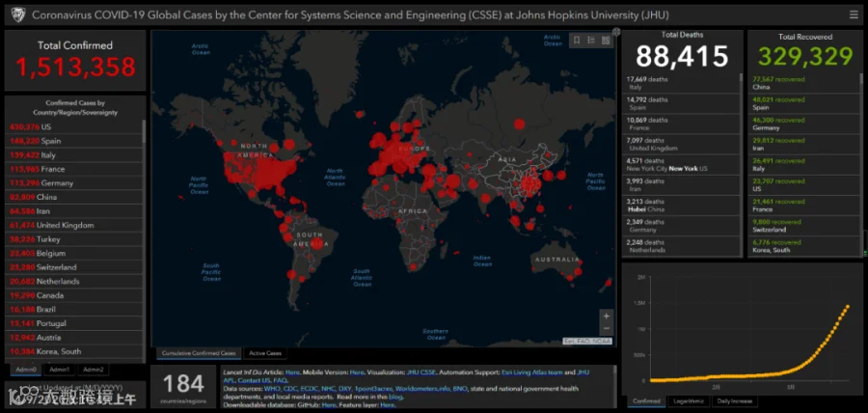
Task: Click the confirmed cases list scrollbar
Action: 145,133
